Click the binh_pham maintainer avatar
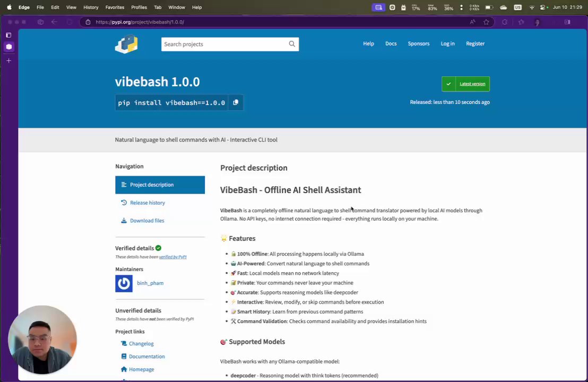588x382 pixels. point(124,283)
